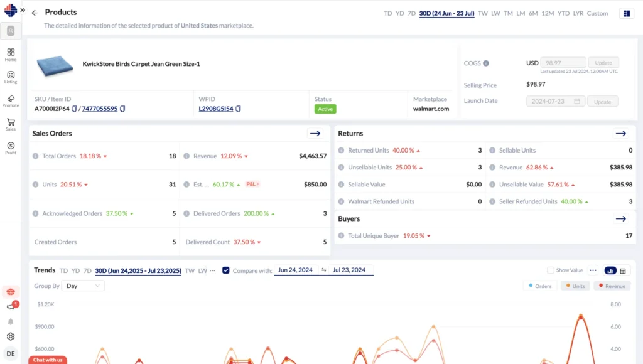Select Trends 30D (Jun 24,2025 - Jul 23,2025)
This screenshot has height=364, width=643.
pos(138,270)
